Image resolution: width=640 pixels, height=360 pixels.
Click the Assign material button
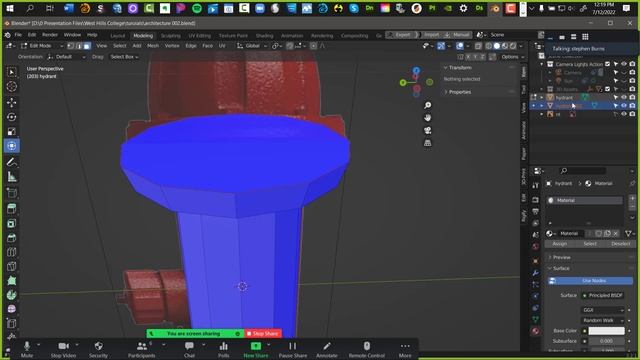click(560, 244)
